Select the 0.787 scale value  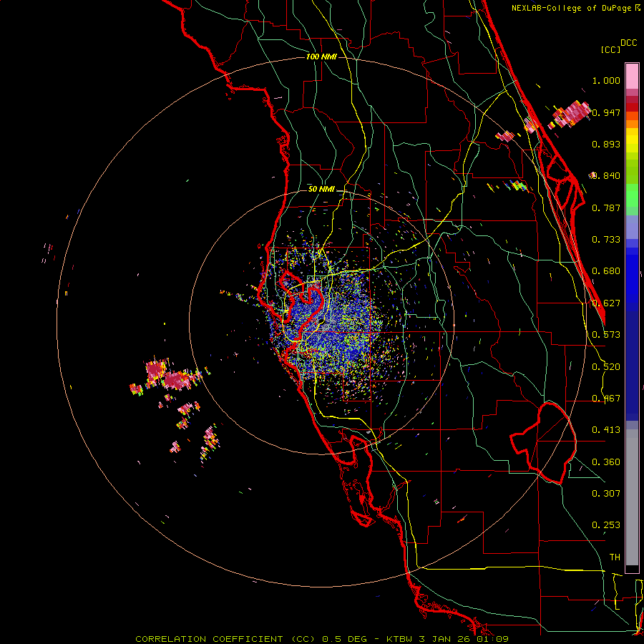click(x=606, y=208)
